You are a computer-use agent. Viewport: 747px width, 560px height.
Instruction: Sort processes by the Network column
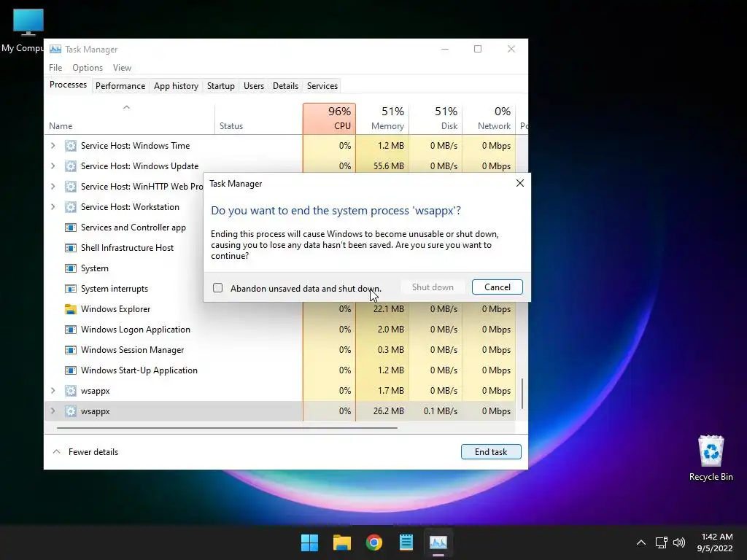(x=489, y=119)
